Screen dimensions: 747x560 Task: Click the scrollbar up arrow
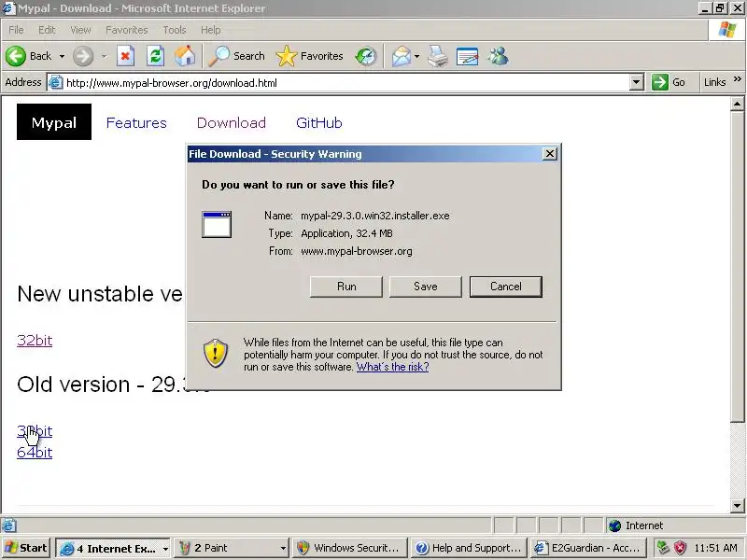click(737, 104)
